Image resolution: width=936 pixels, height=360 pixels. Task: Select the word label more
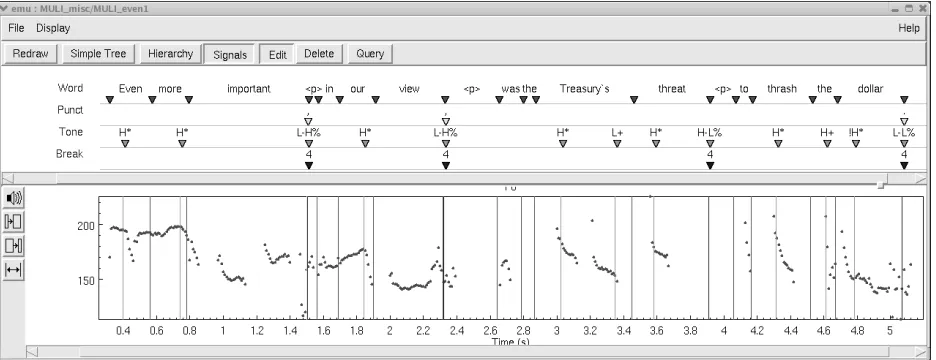[x=170, y=89]
